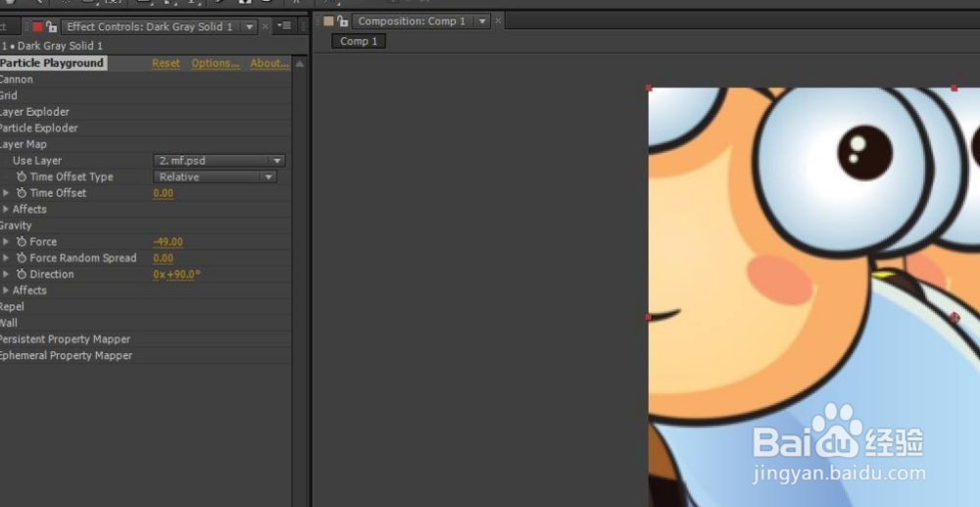Click the '1 • Dark Gray Solid 1' label
This screenshot has width=980, height=507.
pyautogui.click(x=52, y=46)
